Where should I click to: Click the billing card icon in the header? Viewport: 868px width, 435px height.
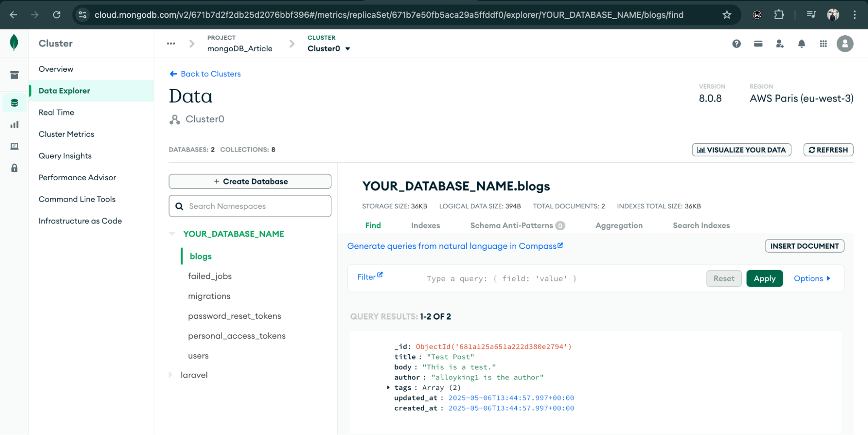point(758,43)
